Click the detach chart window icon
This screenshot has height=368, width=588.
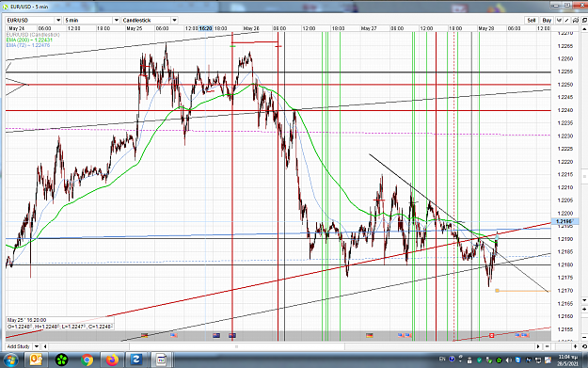point(584,21)
